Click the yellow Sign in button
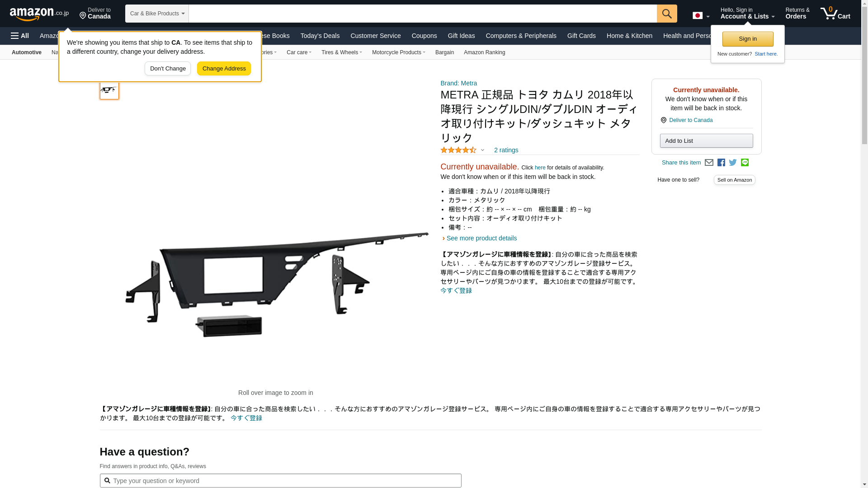 click(x=748, y=39)
